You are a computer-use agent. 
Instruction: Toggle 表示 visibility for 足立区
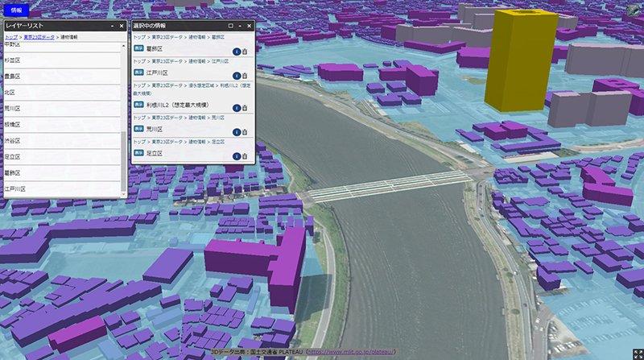point(138,153)
